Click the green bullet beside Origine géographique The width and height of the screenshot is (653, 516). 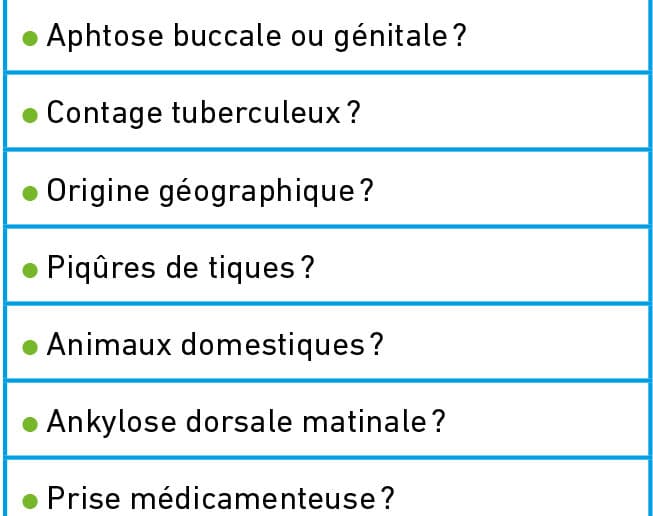coord(30,193)
